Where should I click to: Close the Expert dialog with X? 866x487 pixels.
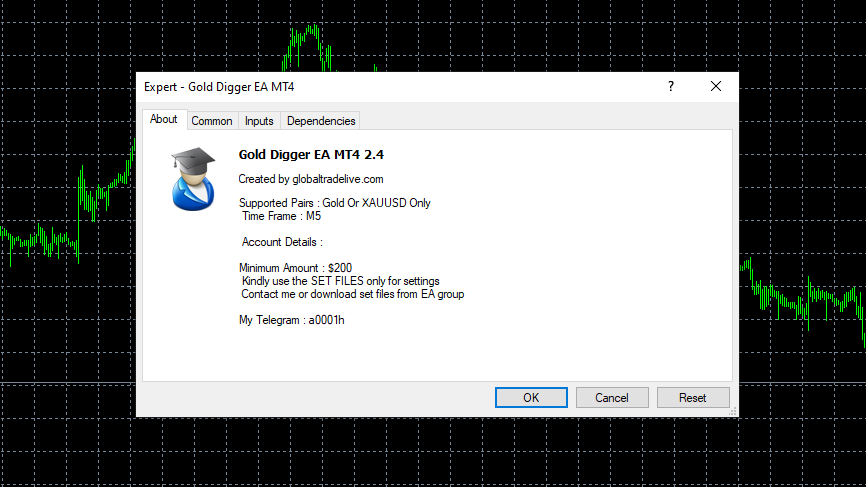click(x=716, y=86)
